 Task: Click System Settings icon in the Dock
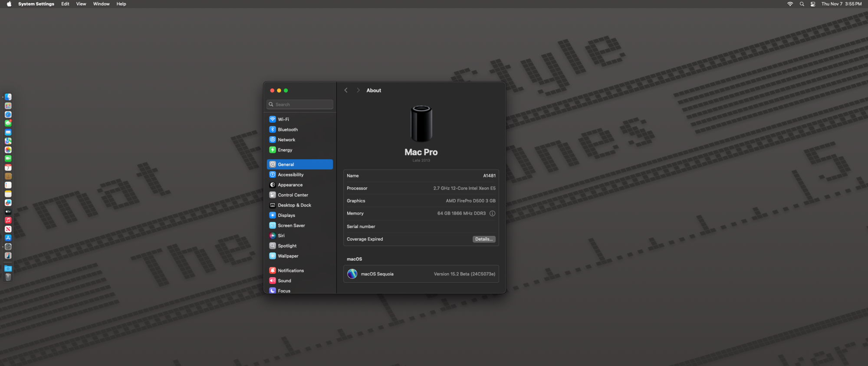(8, 247)
